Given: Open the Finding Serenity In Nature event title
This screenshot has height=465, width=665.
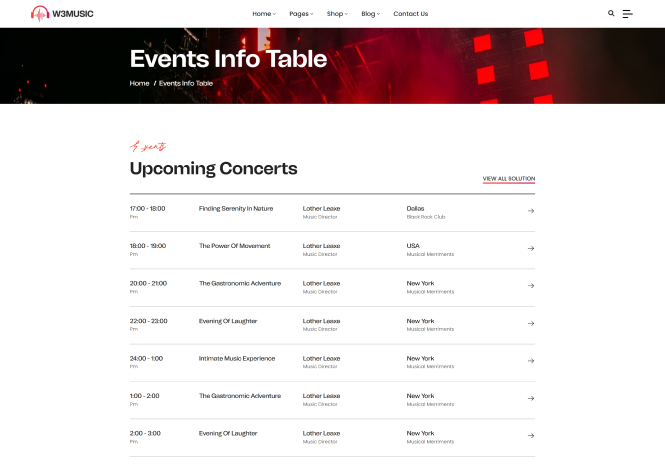Looking at the screenshot, I should (x=235, y=208).
